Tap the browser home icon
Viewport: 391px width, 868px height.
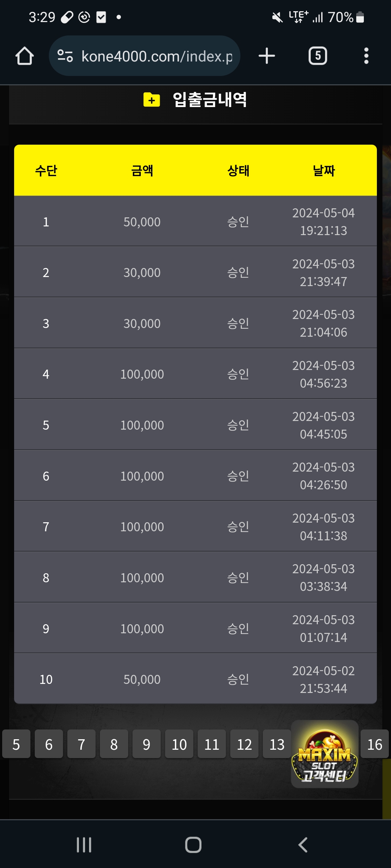coord(25,56)
